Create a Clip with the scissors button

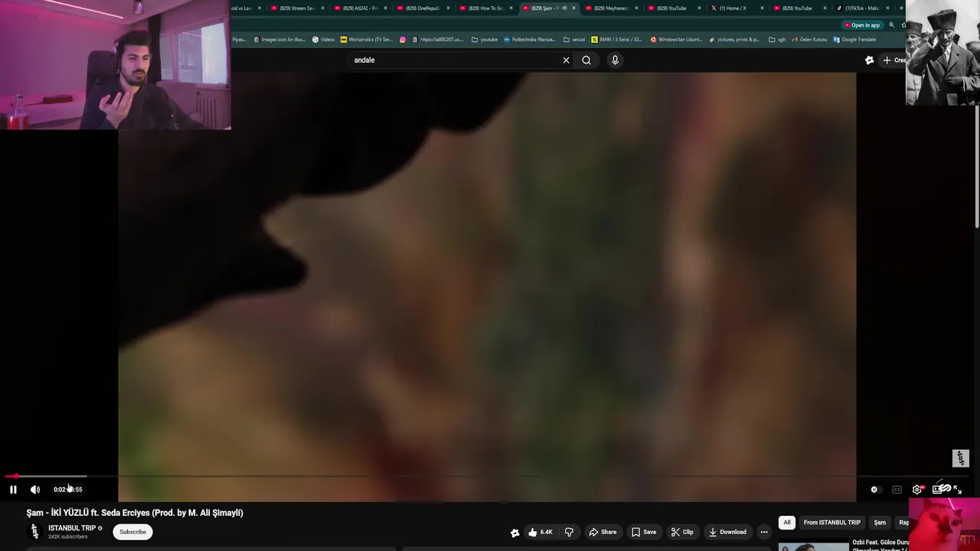click(x=682, y=532)
